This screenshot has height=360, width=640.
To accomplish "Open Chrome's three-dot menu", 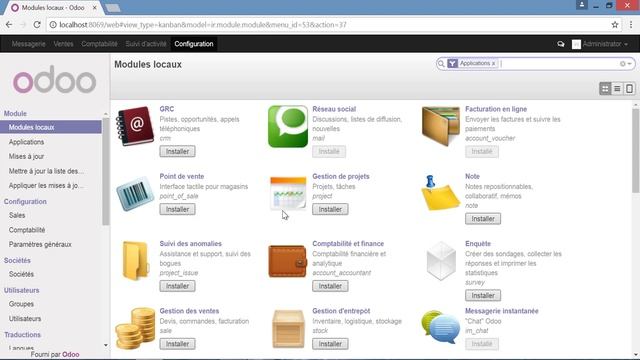I will (631, 25).
